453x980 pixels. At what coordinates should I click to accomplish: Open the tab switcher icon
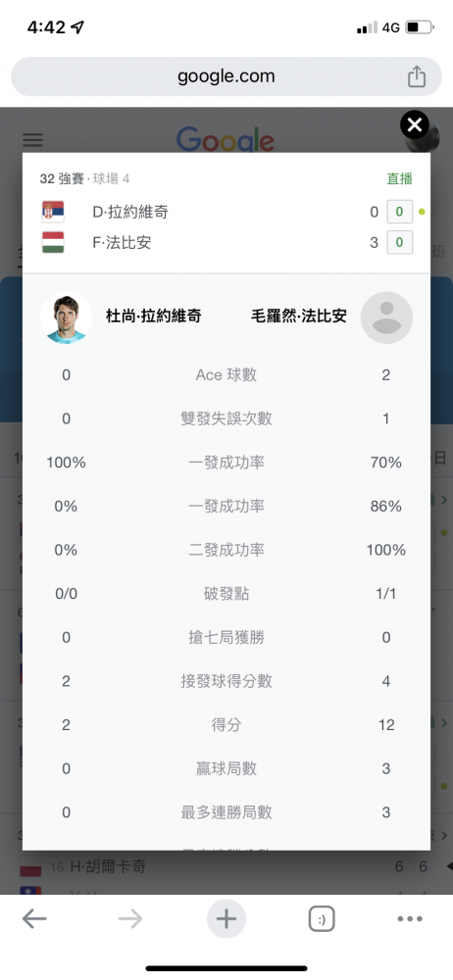pyautogui.click(x=322, y=919)
